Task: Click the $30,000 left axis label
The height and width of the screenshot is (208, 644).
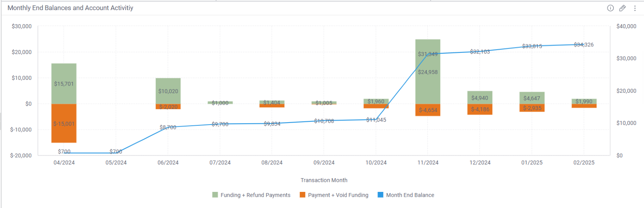Action: point(22,26)
